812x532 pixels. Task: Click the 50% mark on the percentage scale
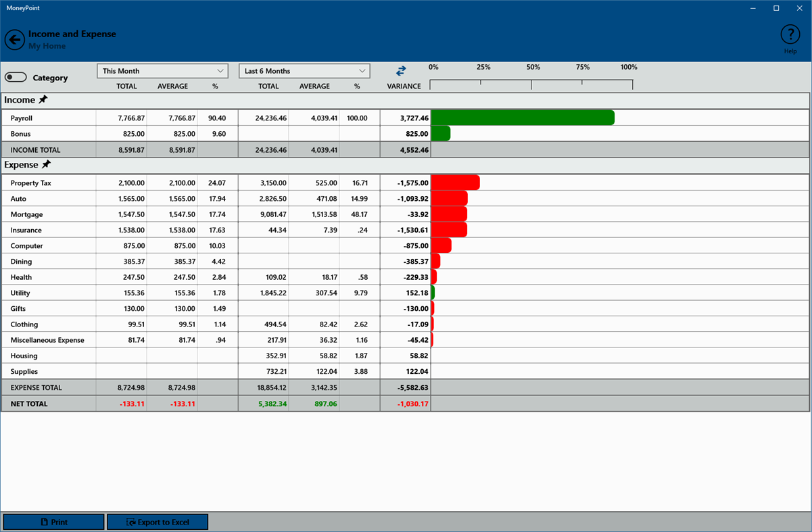[533, 67]
